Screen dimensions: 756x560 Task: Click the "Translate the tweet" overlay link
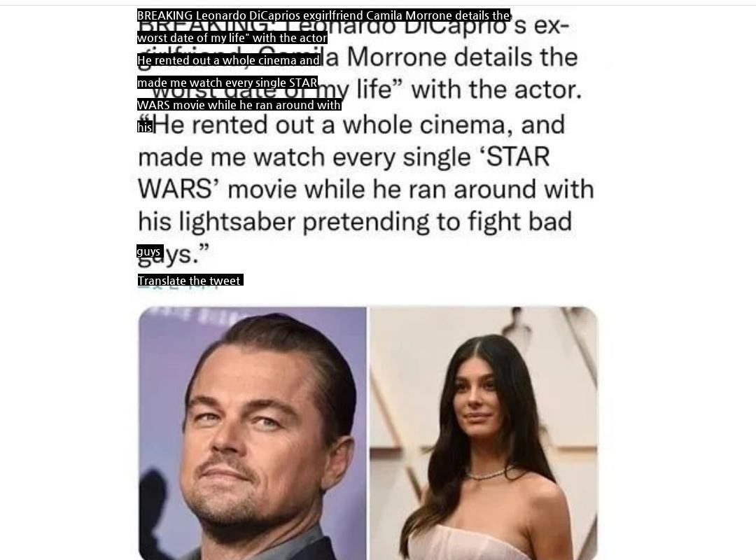[x=190, y=280]
